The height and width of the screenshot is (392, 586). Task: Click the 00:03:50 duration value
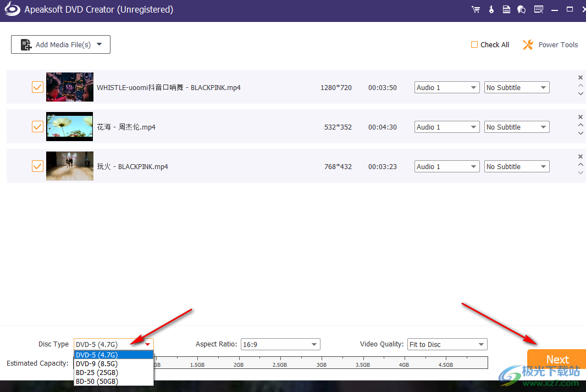coord(382,88)
